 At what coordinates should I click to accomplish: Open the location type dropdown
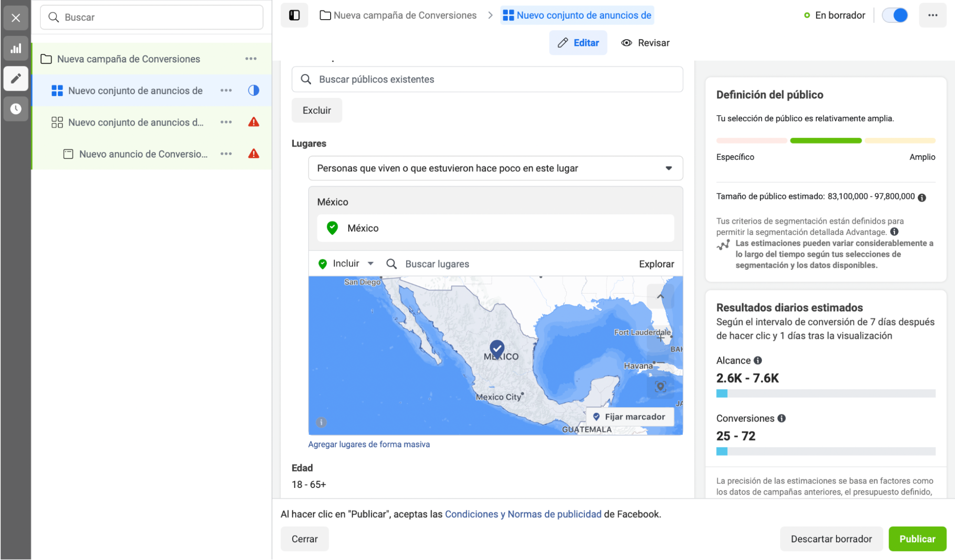pos(495,168)
